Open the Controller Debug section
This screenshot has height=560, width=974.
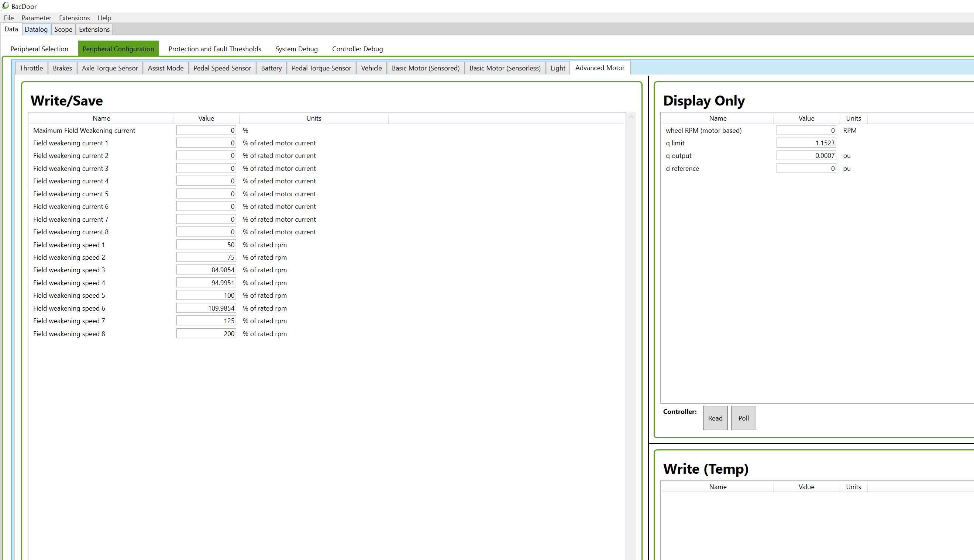click(x=357, y=49)
